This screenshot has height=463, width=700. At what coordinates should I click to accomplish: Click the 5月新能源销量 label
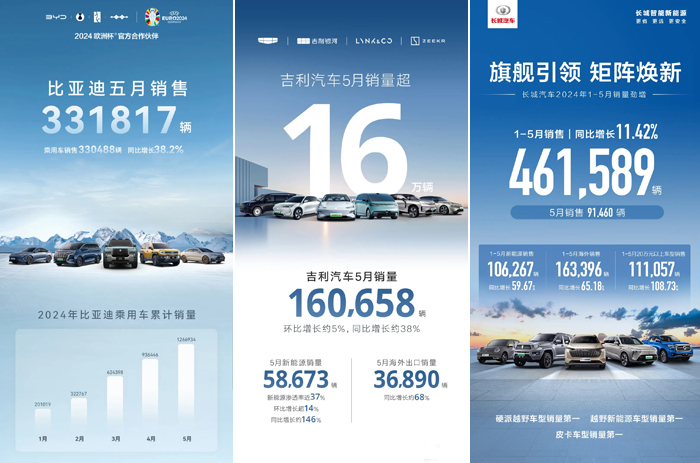click(296, 363)
